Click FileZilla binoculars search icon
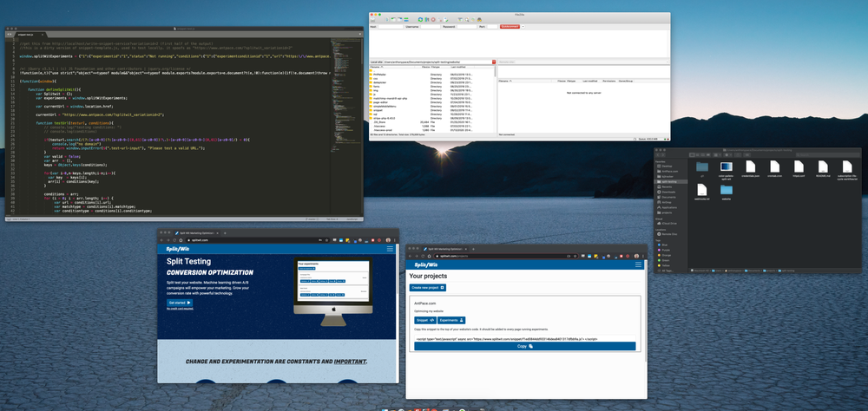Image resolution: width=868 pixels, height=411 pixels. (479, 19)
